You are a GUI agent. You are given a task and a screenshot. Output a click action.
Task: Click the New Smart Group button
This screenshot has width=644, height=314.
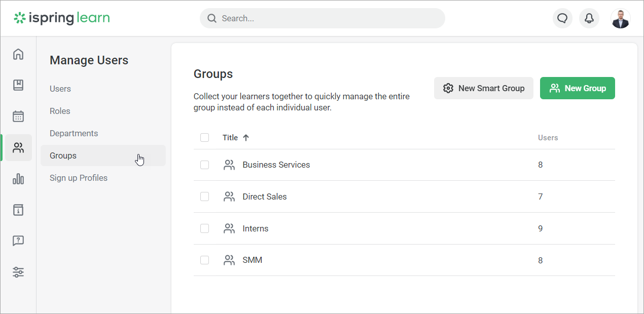click(483, 88)
